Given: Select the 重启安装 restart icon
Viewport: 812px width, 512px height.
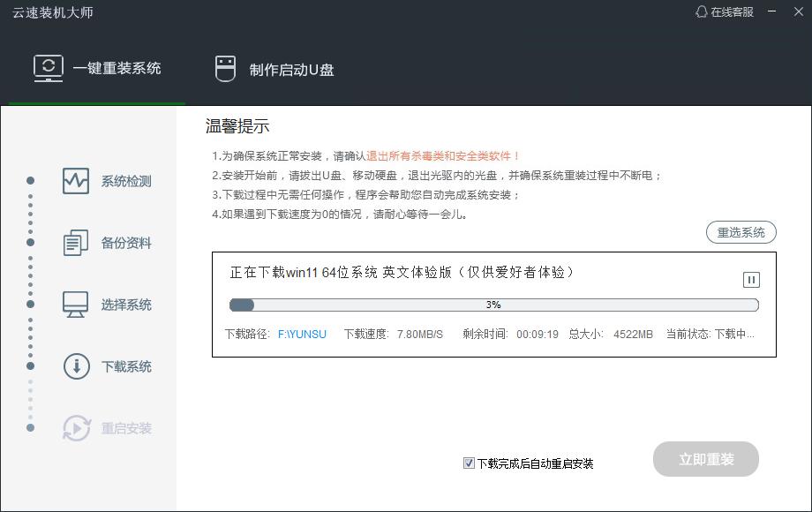Looking at the screenshot, I should [78, 427].
